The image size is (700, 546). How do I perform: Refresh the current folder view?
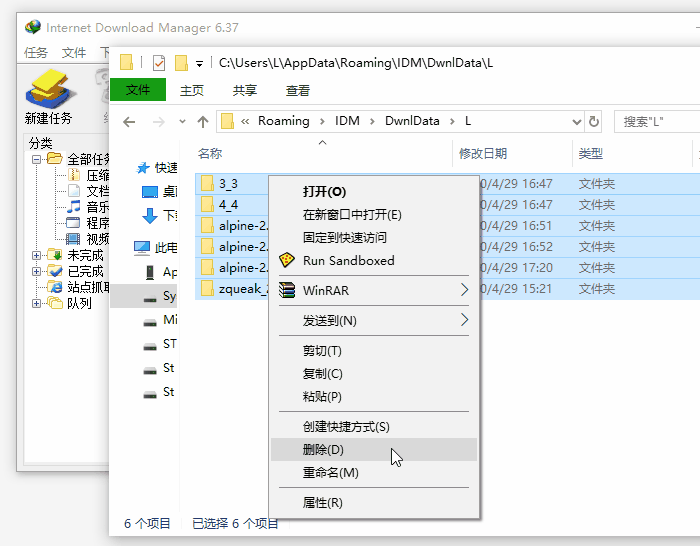coord(594,121)
